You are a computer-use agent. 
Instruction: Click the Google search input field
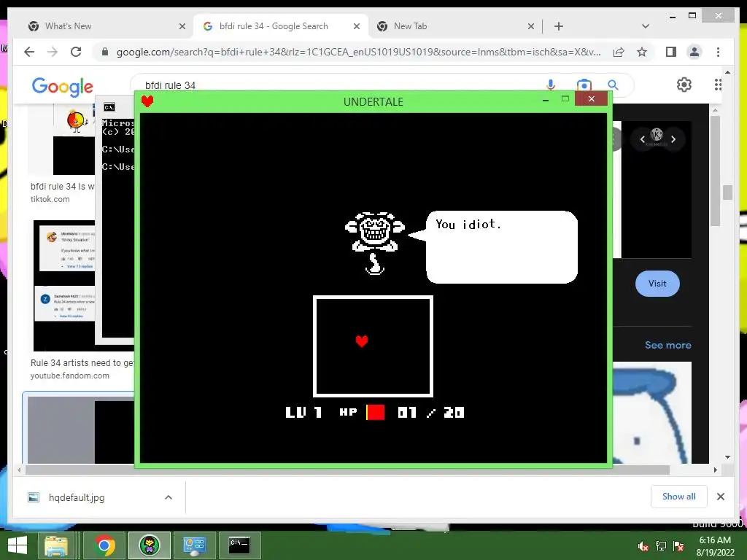[x=343, y=85]
